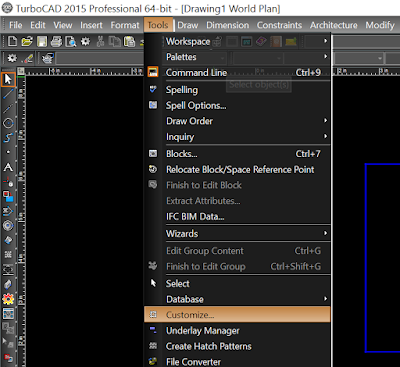Click the Save diskette icon
Image resolution: width=400 pixels, height=367 pixels.
[42, 41]
